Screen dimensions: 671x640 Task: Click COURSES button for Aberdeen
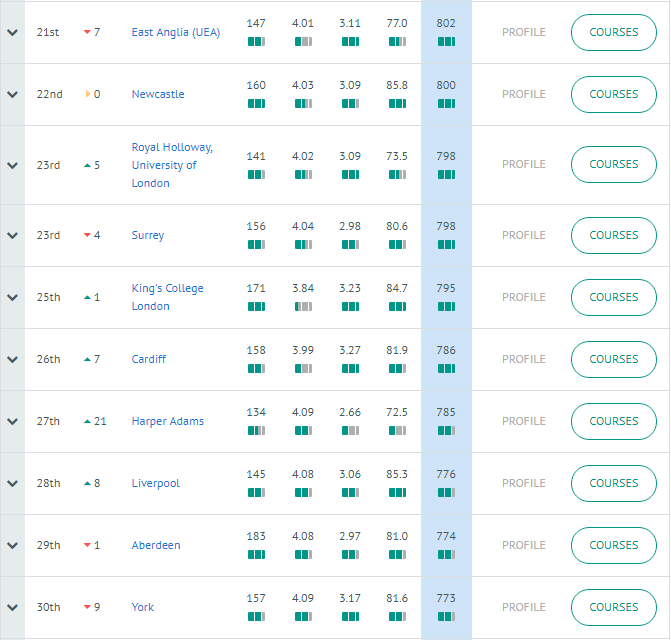point(614,545)
